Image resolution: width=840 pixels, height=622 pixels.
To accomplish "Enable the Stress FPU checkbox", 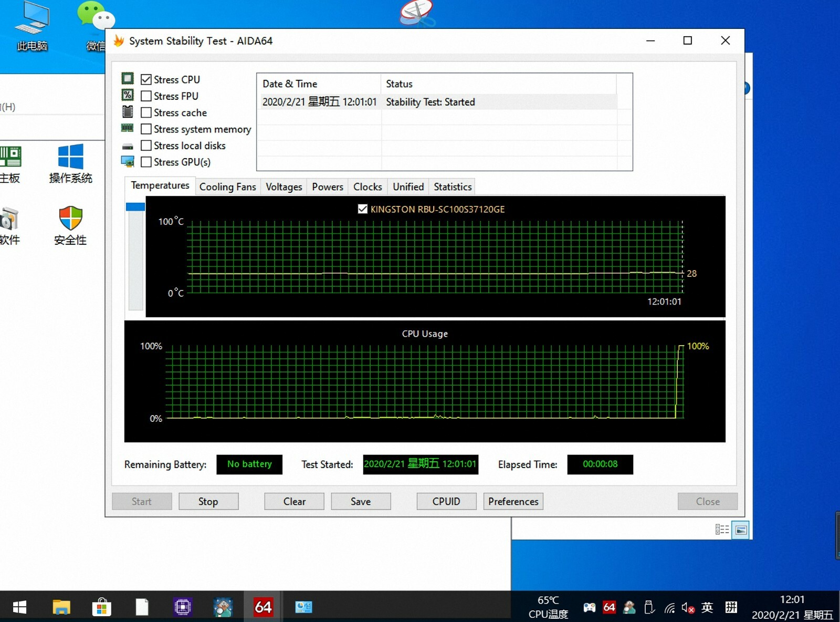I will click(x=146, y=96).
